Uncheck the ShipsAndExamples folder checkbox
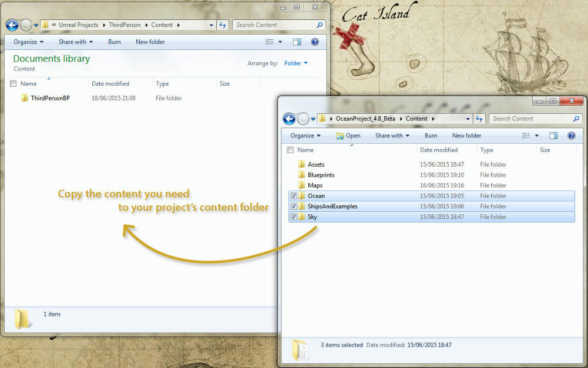Screen dimensions: 588x368 tap(293, 207)
